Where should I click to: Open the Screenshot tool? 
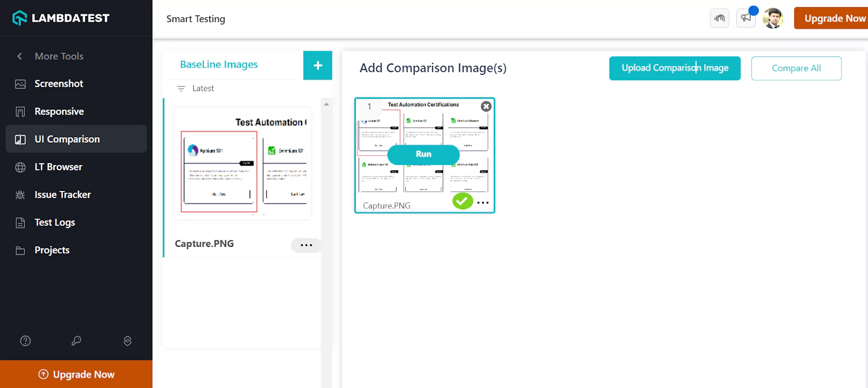(x=76, y=84)
